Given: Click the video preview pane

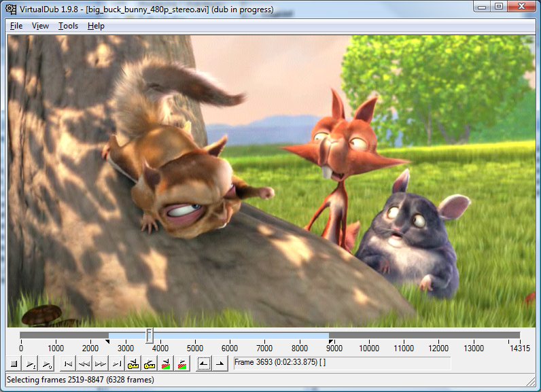Looking at the screenshot, I should click(x=272, y=181).
